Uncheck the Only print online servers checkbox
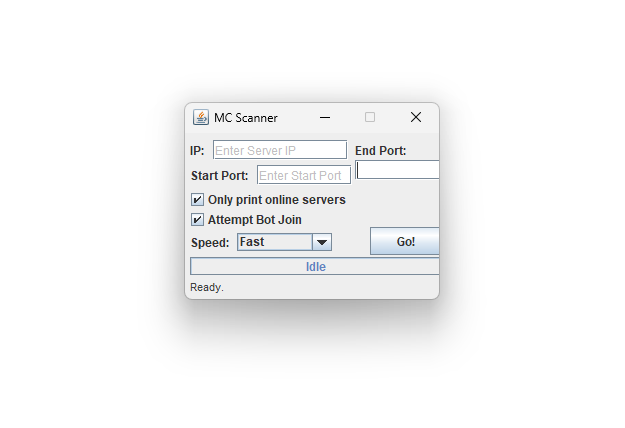This screenshot has width=625, height=428. click(197, 200)
